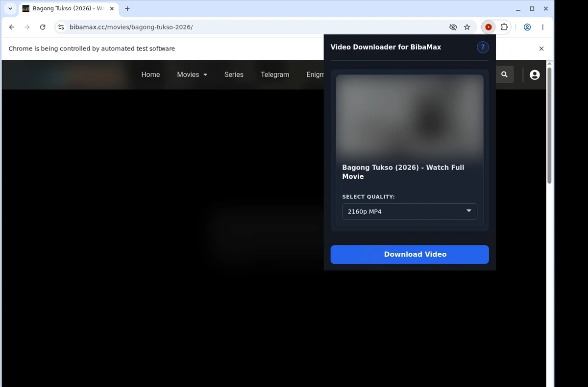Click the red Video Downloader extension icon
The height and width of the screenshot is (387, 588).
pyautogui.click(x=489, y=27)
